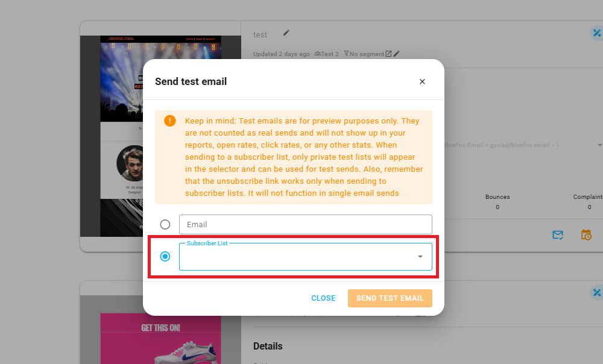Click the pencil icon to rename "test"

point(286,33)
